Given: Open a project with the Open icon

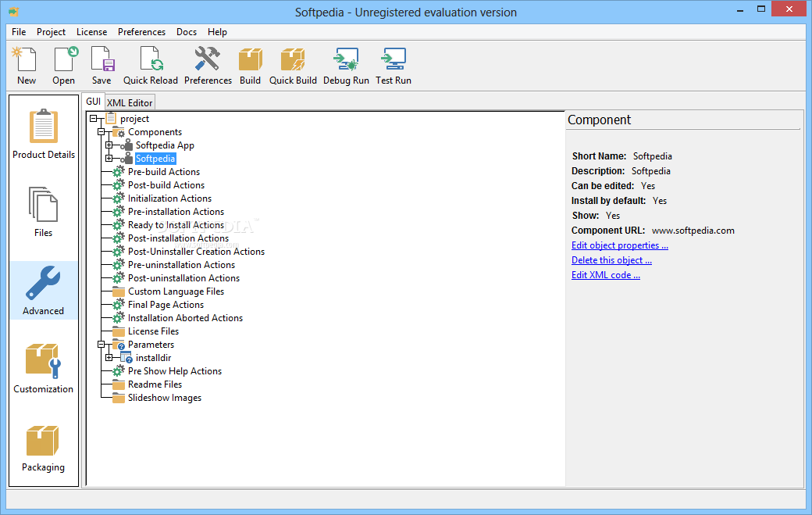Looking at the screenshot, I should pos(66,59).
